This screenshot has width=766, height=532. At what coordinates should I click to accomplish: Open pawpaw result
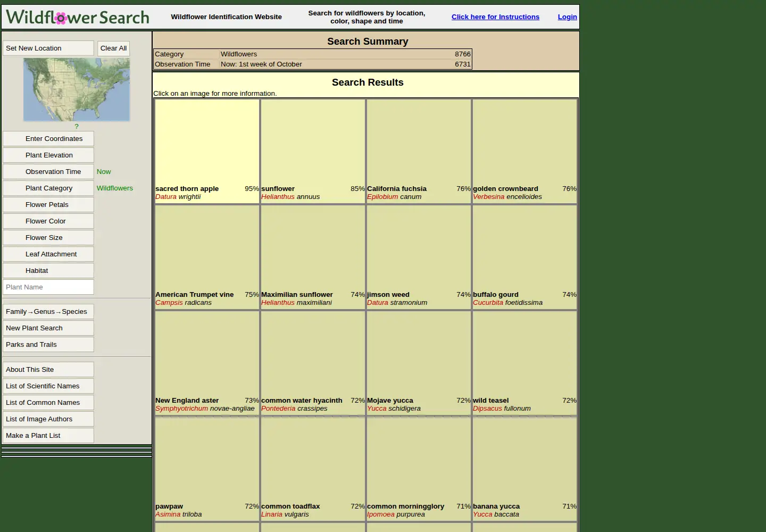point(207,469)
